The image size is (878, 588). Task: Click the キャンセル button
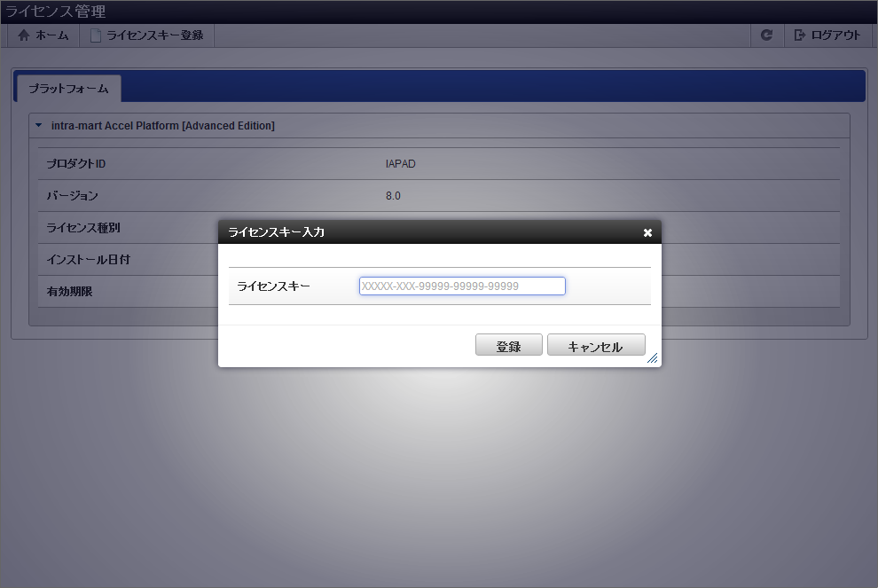(596, 345)
